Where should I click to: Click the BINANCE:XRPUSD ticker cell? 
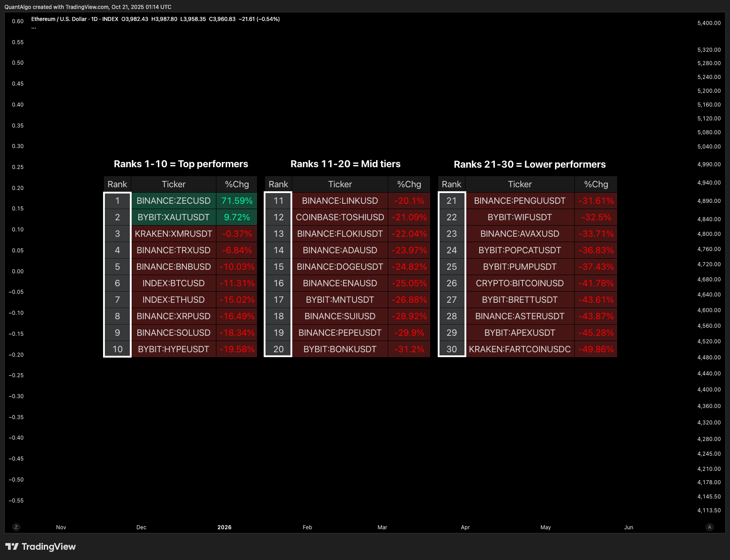click(x=174, y=316)
